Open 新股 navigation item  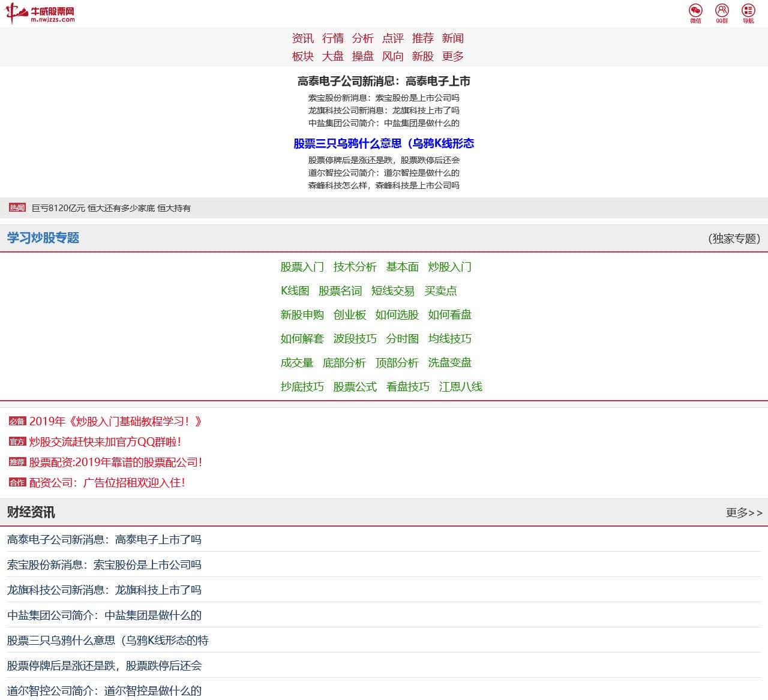tap(423, 56)
